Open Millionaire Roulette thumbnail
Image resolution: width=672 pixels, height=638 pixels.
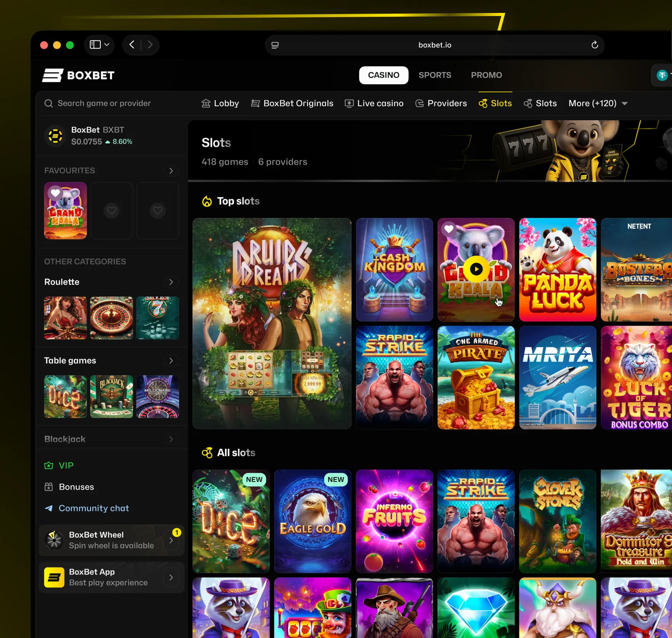[158, 396]
